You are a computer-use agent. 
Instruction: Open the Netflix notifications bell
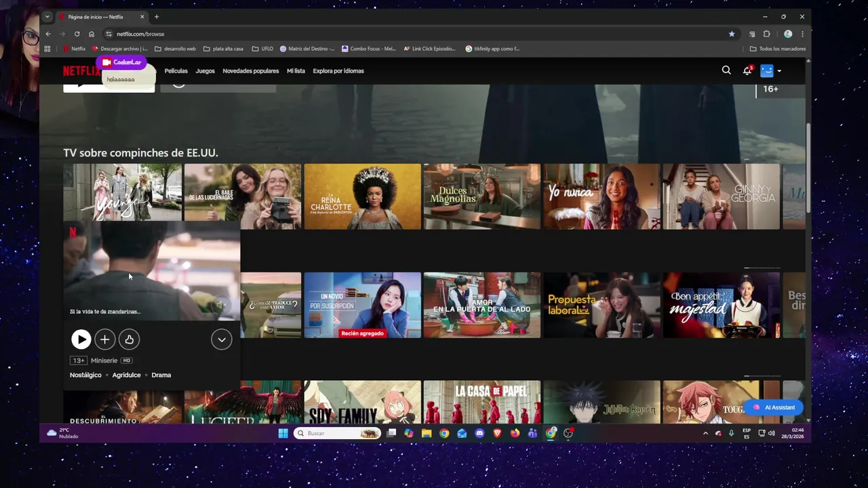coord(747,70)
